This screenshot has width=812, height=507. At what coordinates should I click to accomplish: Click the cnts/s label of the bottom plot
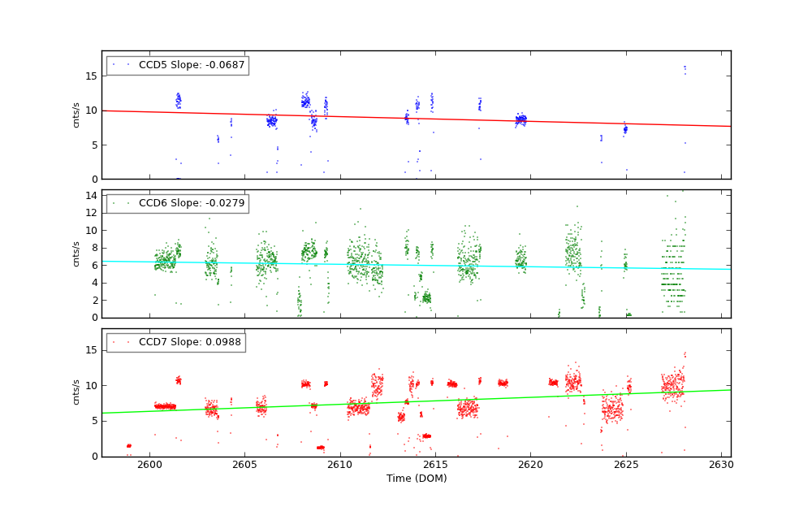tap(76, 392)
